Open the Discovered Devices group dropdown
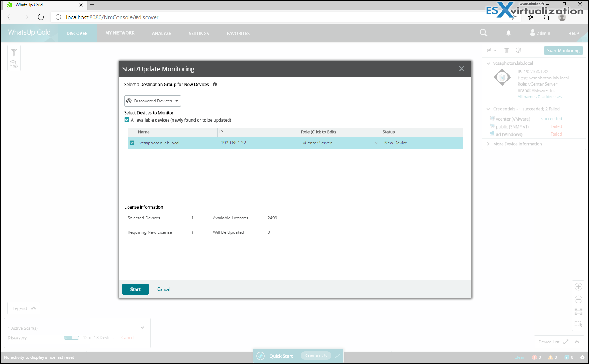Screen dimensions: 589x364 click(152, 101)
